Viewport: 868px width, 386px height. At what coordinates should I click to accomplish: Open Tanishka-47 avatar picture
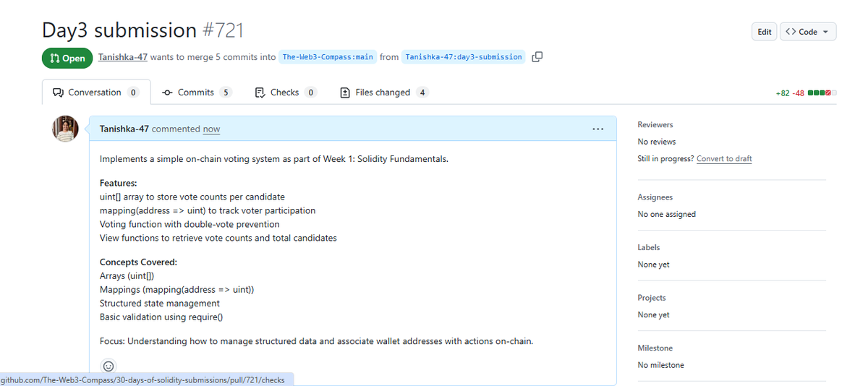(x=65, y=129)
